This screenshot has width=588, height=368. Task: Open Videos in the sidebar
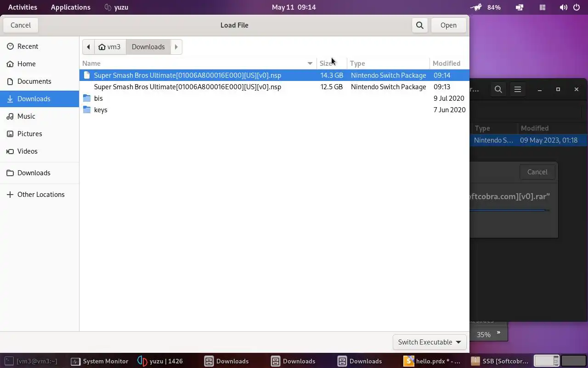[x=40, y=151]
